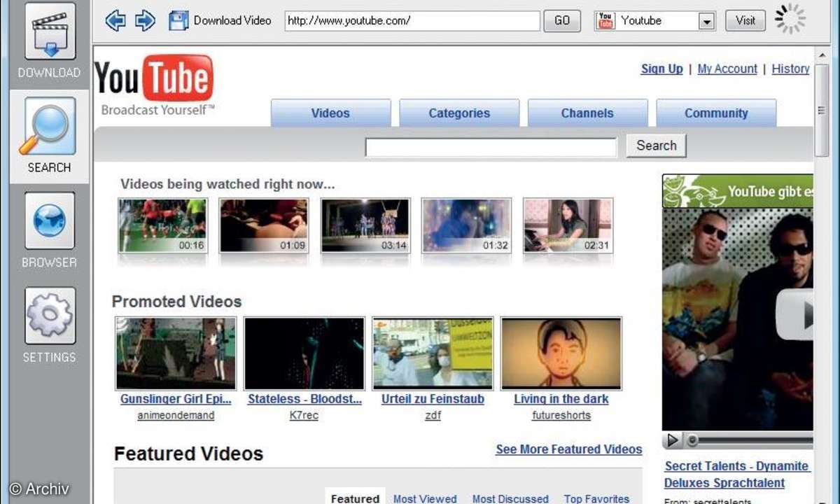This screenshot has width=840, height=504.
Task: Switch to the Most Discussed tab
Action: point(510,498)
